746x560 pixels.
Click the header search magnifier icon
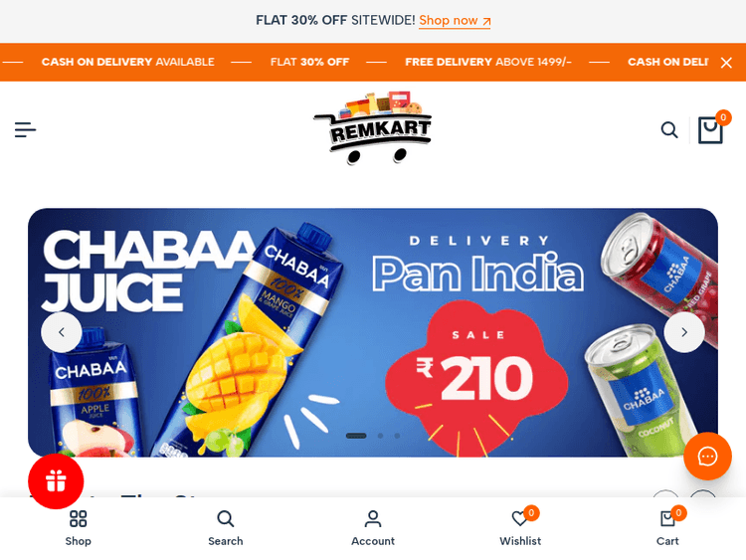point(669,129)
